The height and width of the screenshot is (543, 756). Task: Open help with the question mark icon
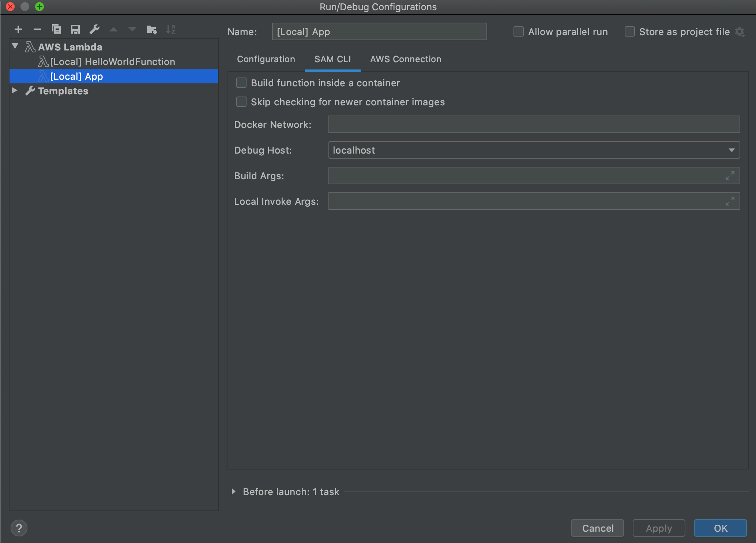19,528
